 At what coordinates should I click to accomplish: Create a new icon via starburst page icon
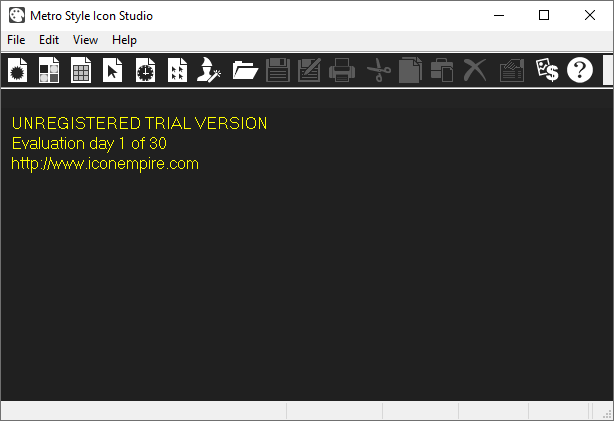(17, 70)
